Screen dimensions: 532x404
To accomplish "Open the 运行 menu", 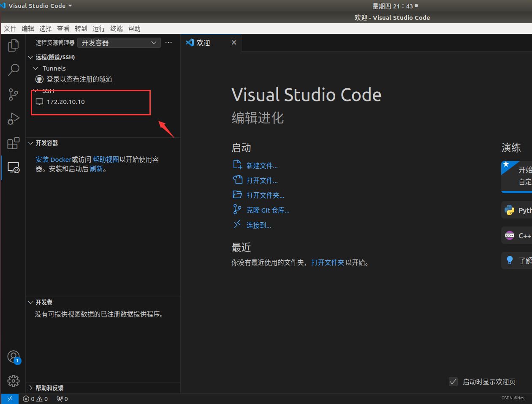I will tap(99, 29).
